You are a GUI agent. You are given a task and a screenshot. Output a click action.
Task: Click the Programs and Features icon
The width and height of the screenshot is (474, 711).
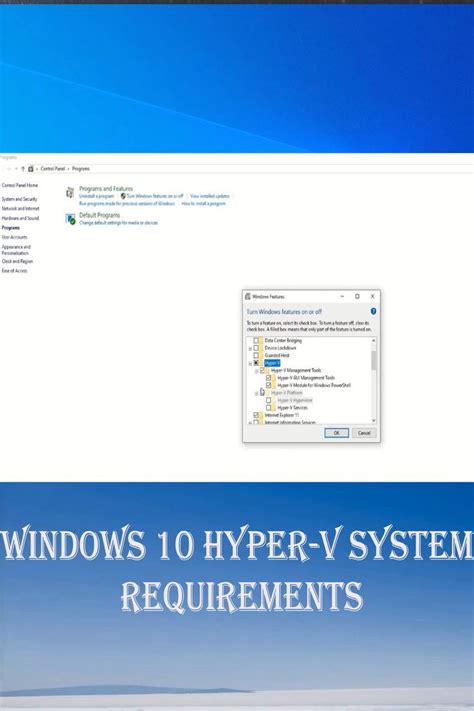tap(69, 192)
